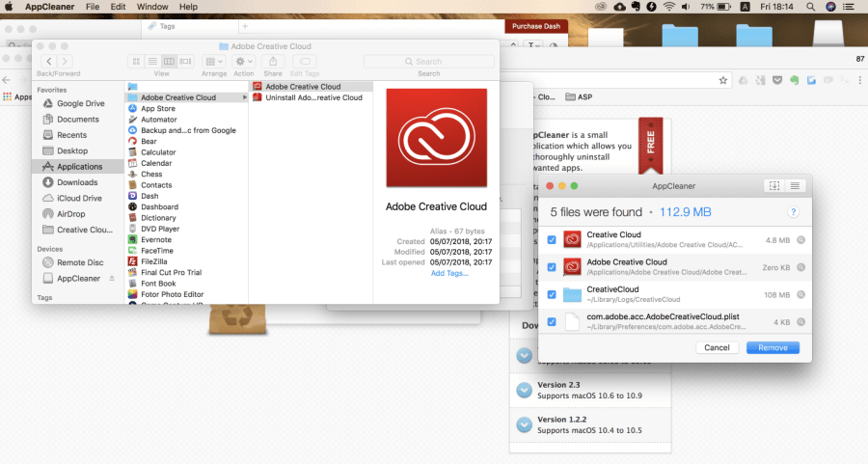
Task: Click the Siri icon in menu bar
Action: tap(830, 7)
